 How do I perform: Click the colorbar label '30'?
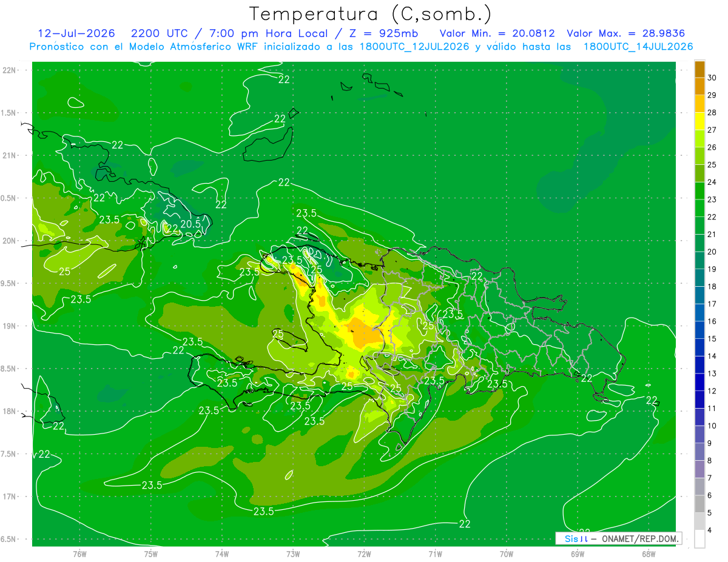pyautogui.click(x=712, y=78)
